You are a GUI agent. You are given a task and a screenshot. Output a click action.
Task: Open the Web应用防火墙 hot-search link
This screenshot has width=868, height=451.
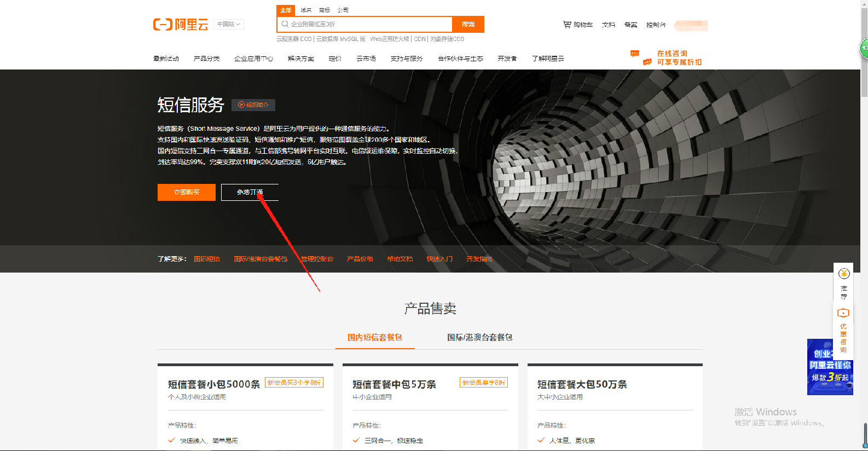pos(389,39)
